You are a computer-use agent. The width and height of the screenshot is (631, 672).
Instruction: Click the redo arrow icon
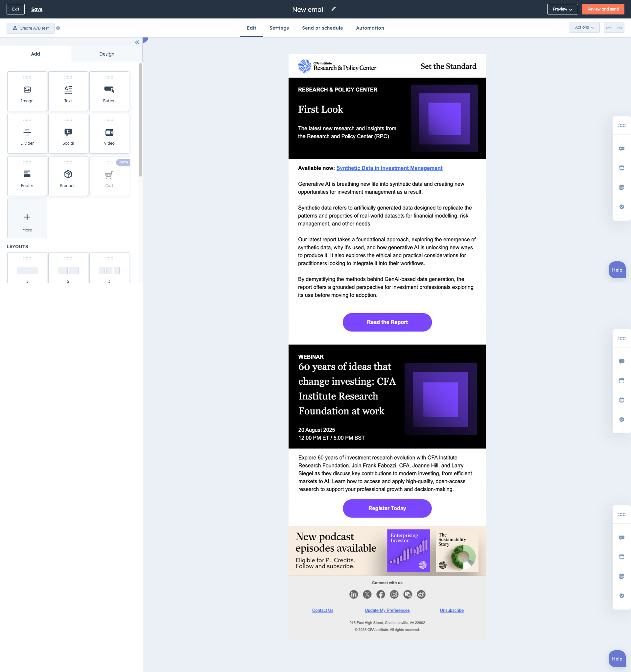pos(619,28)
